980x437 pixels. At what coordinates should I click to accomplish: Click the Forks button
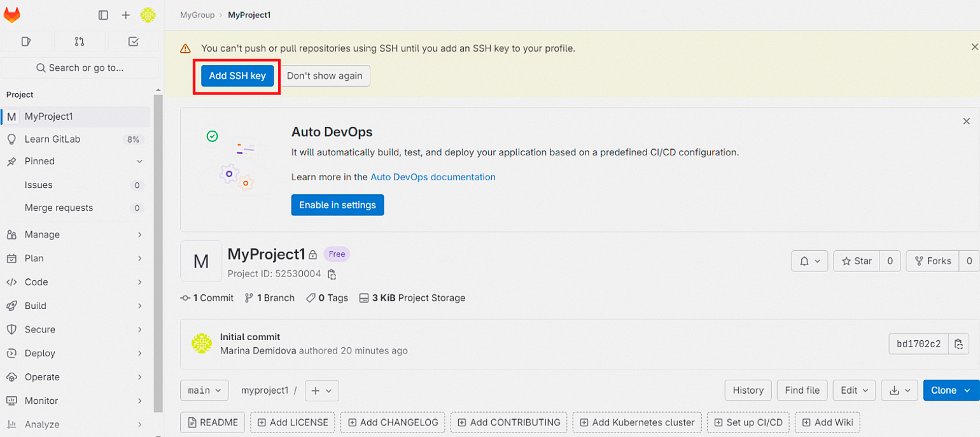932,261
